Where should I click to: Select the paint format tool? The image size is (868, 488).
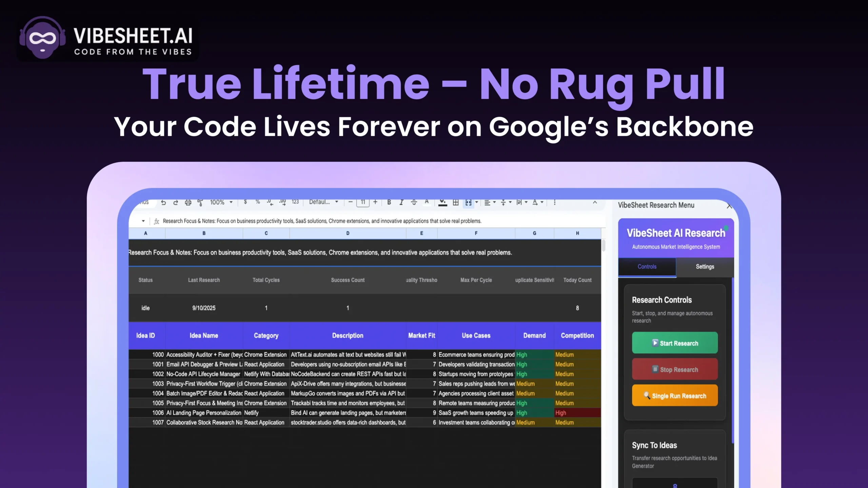point(200,202)
